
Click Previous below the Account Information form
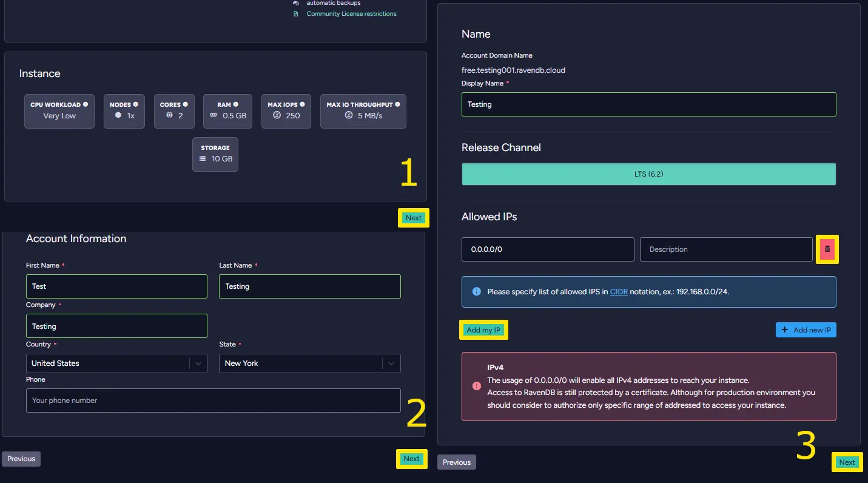pos(21,459)
